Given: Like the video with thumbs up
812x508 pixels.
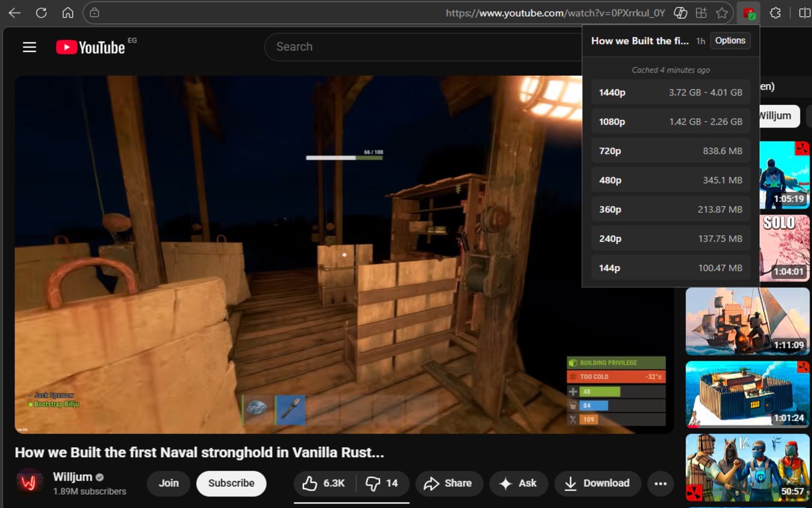Looking at the screenshot, I should click(324, 483).
